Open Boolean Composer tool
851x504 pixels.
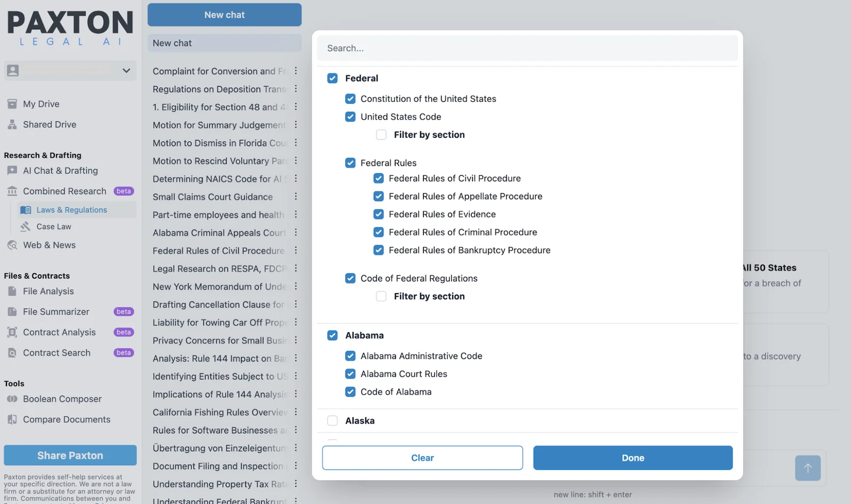click(62, 399)
